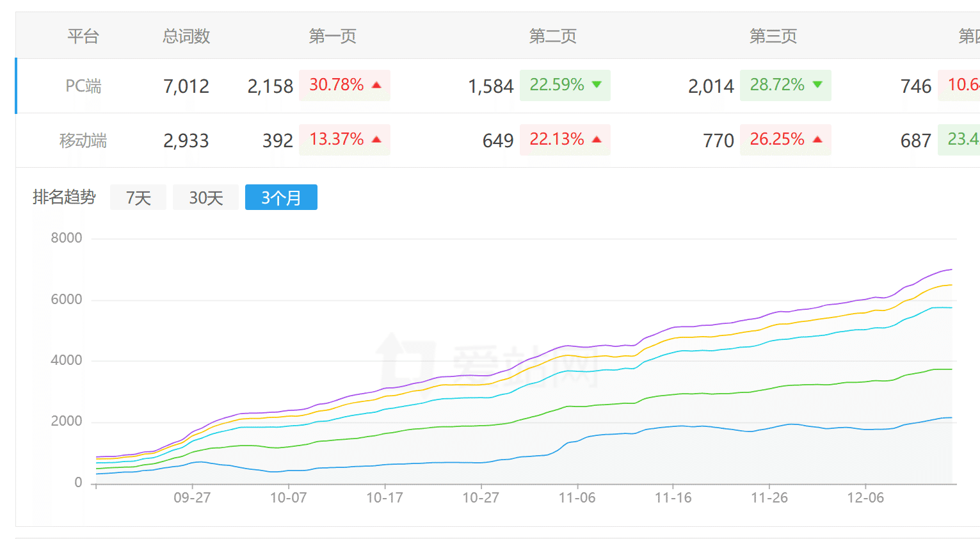Image resolution: width=980 pixels, height=539 pixels.
Task: Click the 22.59% percentage badge
Action: (565, 85)
